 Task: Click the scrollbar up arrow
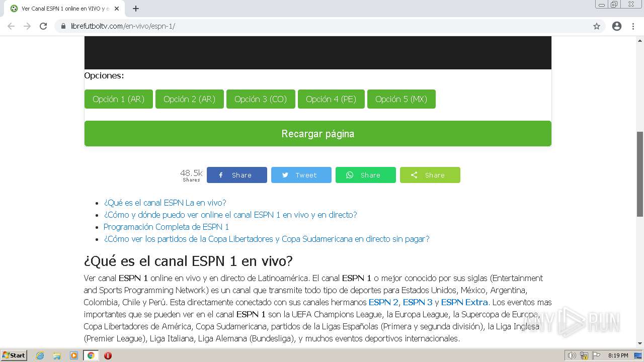pos(640,40)
